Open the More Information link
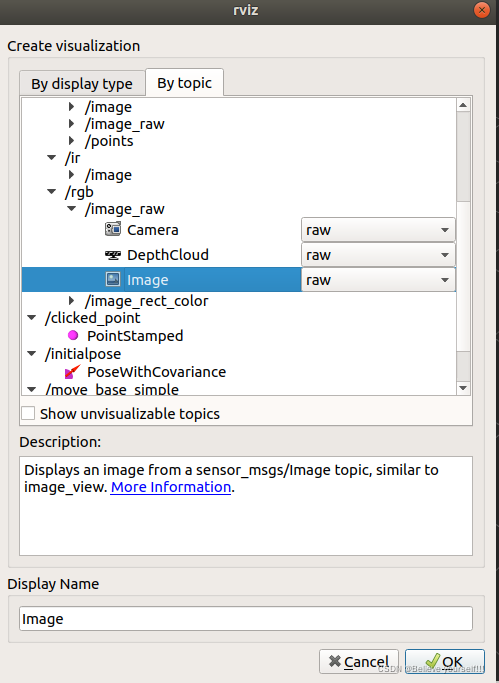 tap(171, 487)
